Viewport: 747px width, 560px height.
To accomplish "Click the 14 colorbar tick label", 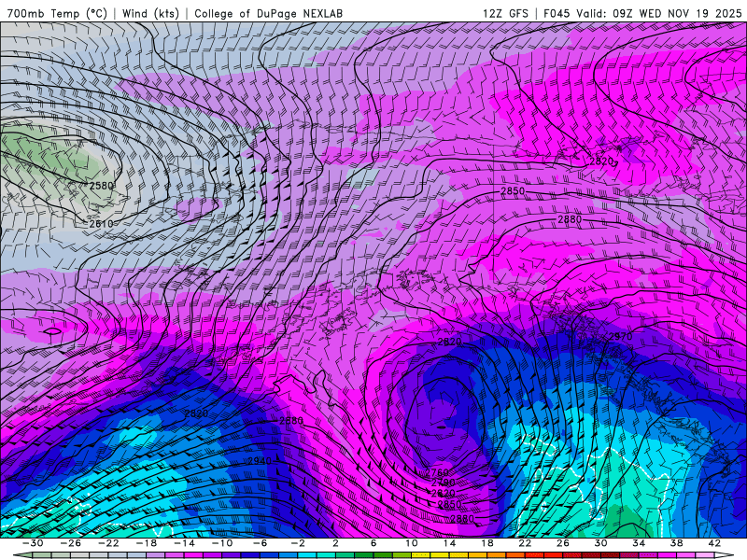I will [449, 543].
